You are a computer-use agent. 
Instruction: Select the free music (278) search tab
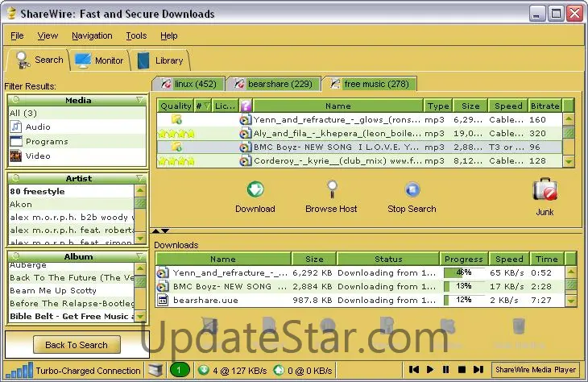pyautogui.click(x=371, y=84)
